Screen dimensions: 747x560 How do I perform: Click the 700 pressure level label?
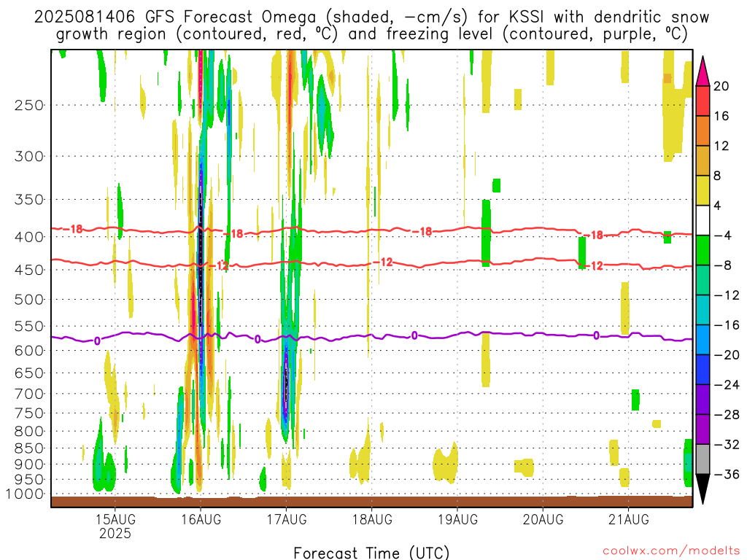point(29,394)
